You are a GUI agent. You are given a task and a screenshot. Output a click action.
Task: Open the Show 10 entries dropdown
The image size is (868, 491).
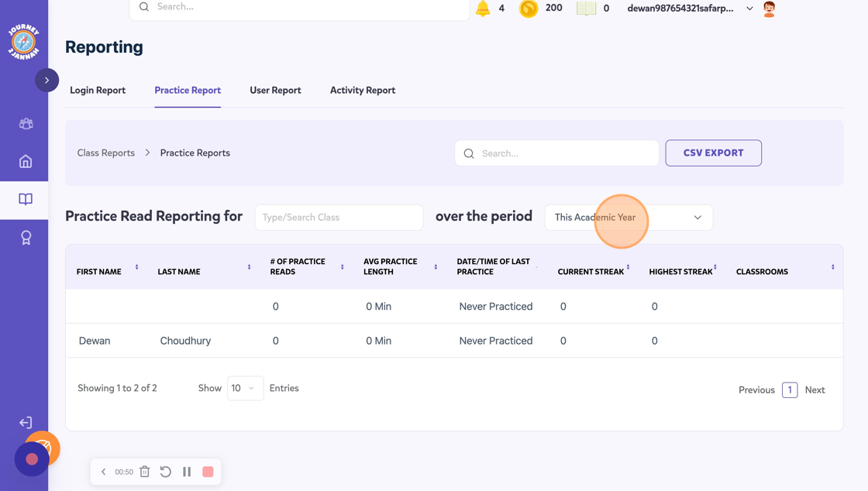(x=245, y=388)
